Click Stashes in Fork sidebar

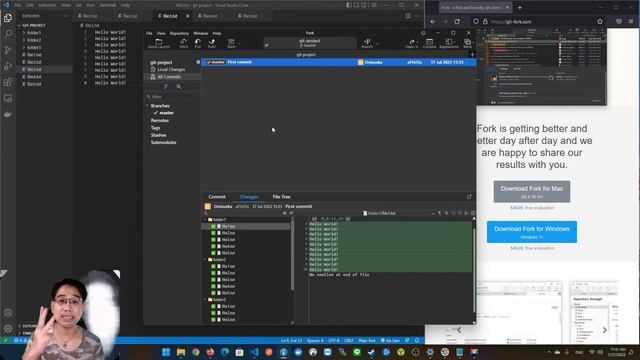pyautogui.click(x=158, y=135)
